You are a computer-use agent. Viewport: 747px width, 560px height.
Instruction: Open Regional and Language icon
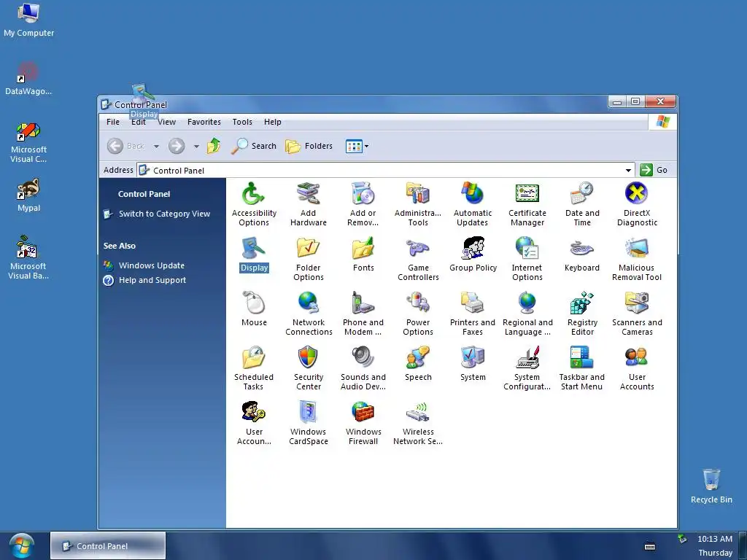pos(527,314)
